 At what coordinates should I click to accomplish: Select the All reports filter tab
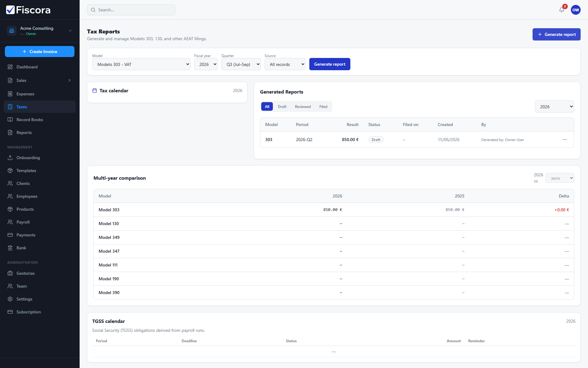click(x=267, y=106)
